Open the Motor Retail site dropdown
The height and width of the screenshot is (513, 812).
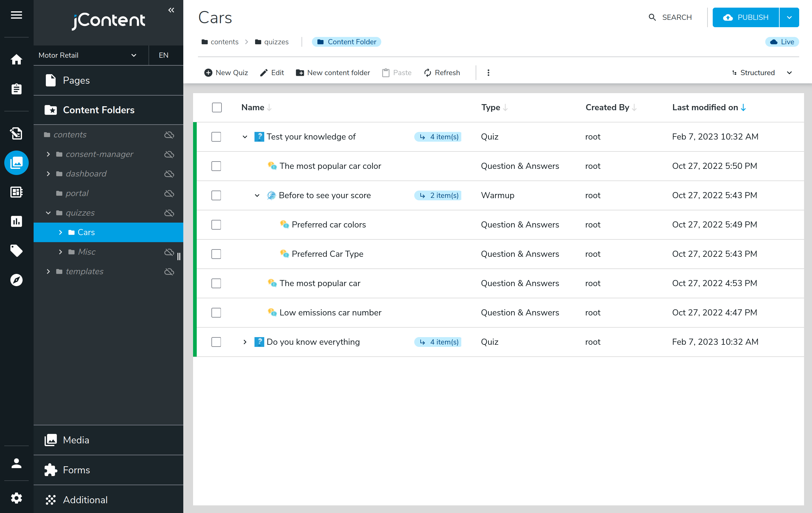coord(88,55)
